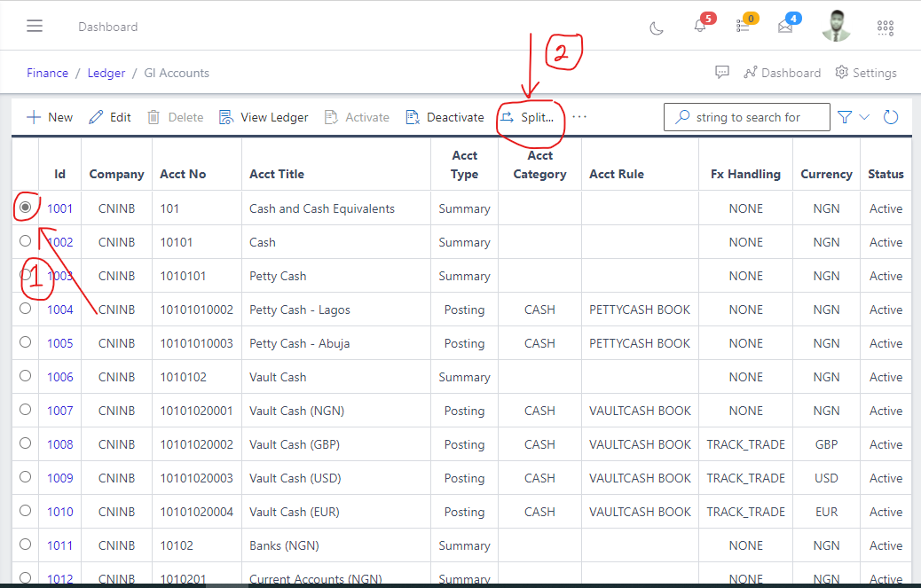Check inbox using the envelope icon

pos(785,27)
